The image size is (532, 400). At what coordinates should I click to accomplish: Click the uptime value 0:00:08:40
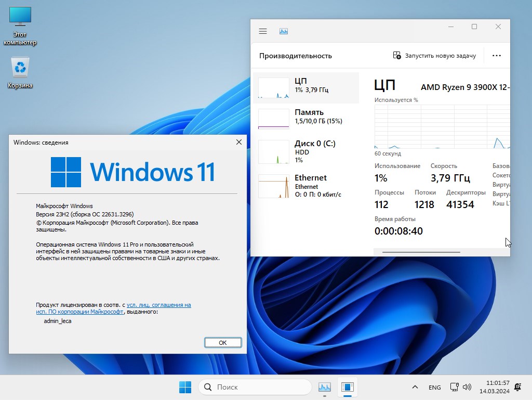(x=398, y=231)
